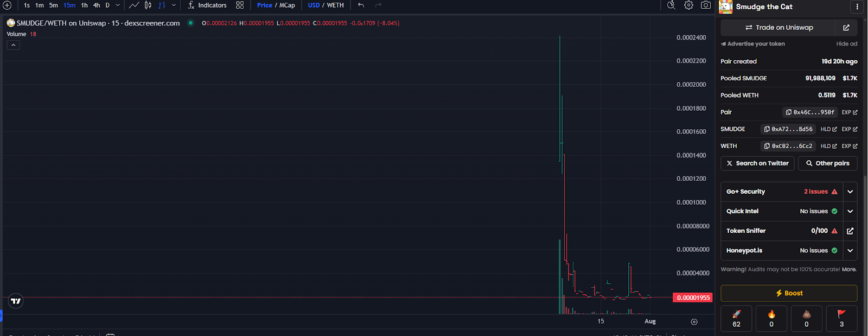Viewport: 868px width, 336px height.
Task: Click the Boost button
Action: tap(789, 293)
